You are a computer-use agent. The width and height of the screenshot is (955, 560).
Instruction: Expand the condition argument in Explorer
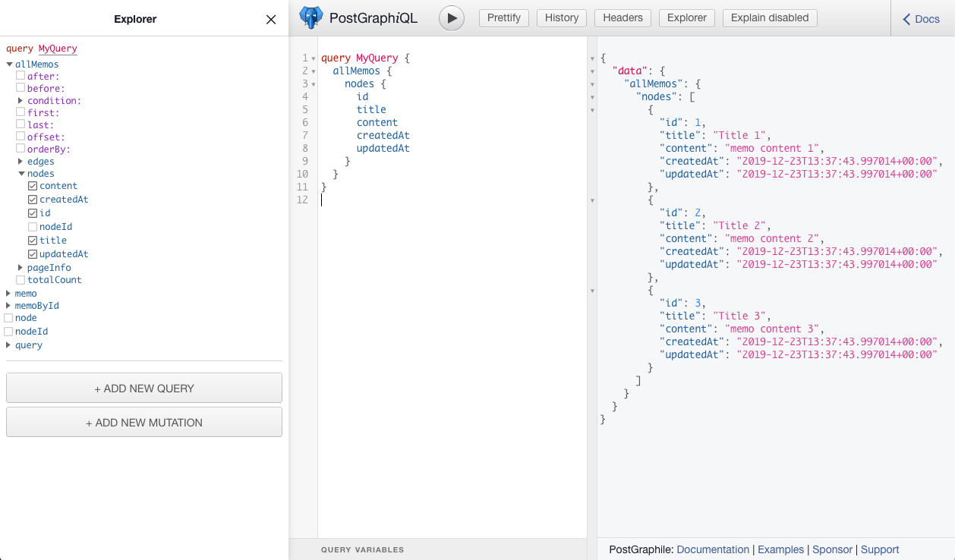(20, 100)
